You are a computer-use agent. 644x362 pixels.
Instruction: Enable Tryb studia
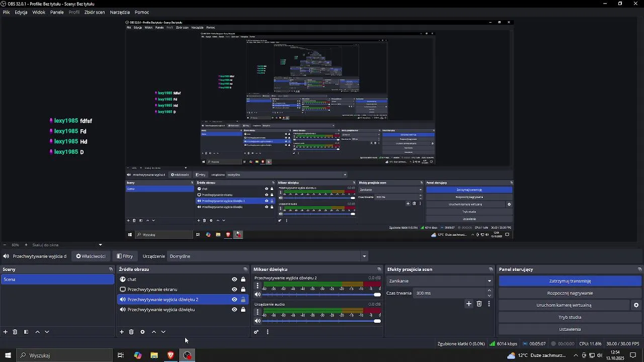pyautogui.click(x=570, y=317)
